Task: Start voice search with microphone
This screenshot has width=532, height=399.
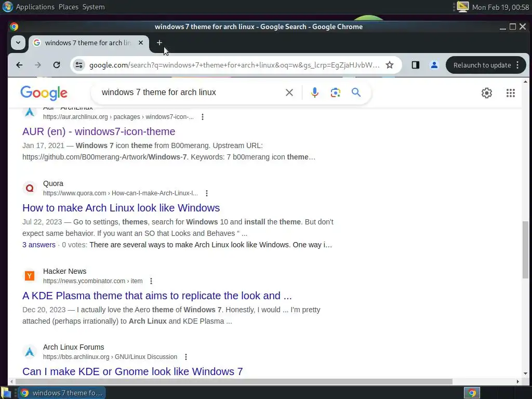Action: (x=314, y=92)
